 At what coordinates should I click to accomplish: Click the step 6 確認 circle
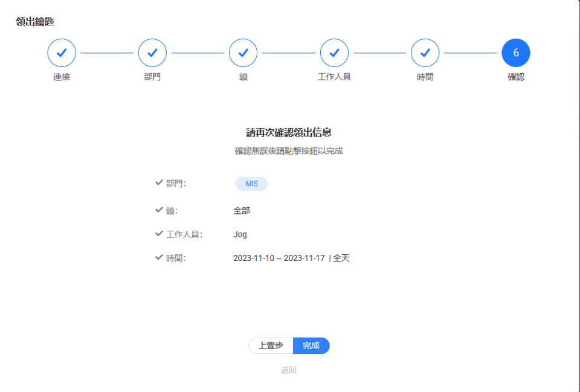515,53
